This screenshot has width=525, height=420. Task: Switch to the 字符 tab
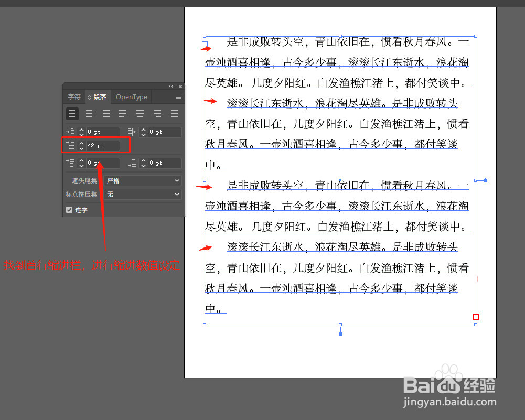[x=74, y=97]
